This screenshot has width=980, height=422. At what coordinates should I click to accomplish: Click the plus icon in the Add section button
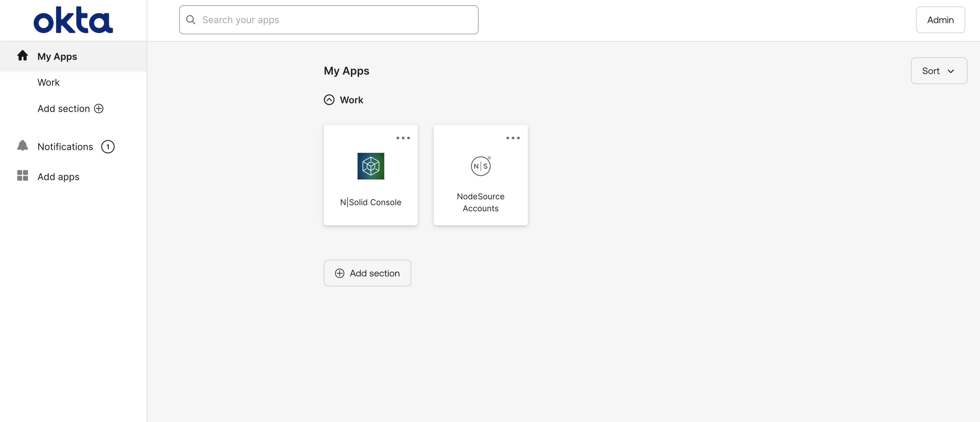pyautogui.click(x=339, y=273)
